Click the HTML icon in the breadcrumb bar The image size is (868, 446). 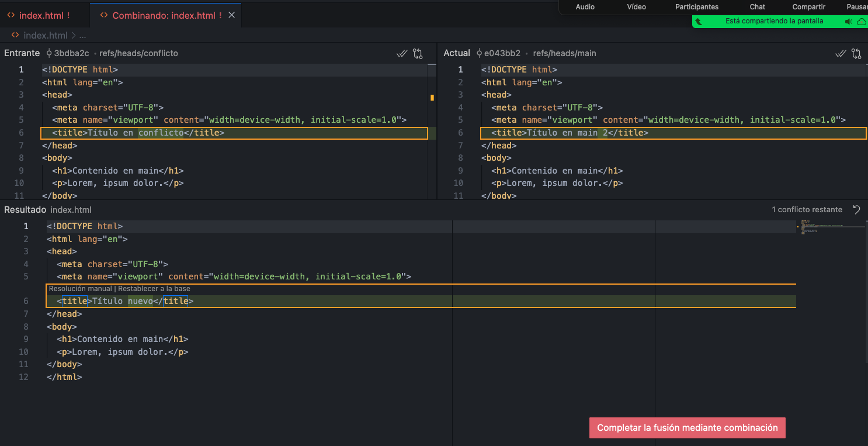pyautogui.click(x=15, y=35)
